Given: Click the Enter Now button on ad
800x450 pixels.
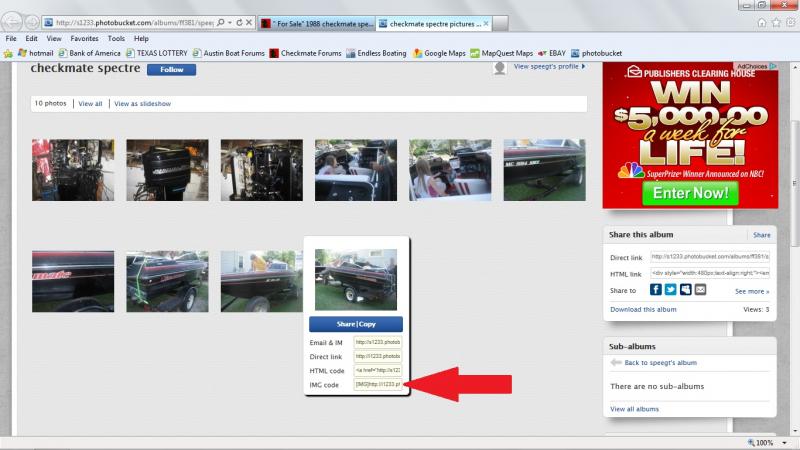Looking at the screenshot, I should (x=690, y=193).
